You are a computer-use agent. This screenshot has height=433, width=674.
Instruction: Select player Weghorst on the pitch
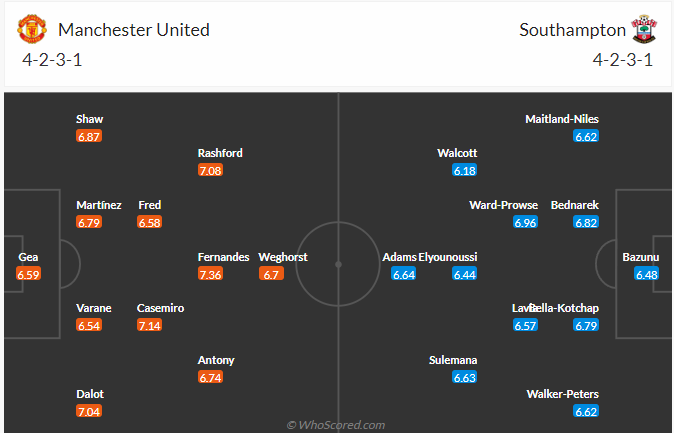tap(283, 257)
